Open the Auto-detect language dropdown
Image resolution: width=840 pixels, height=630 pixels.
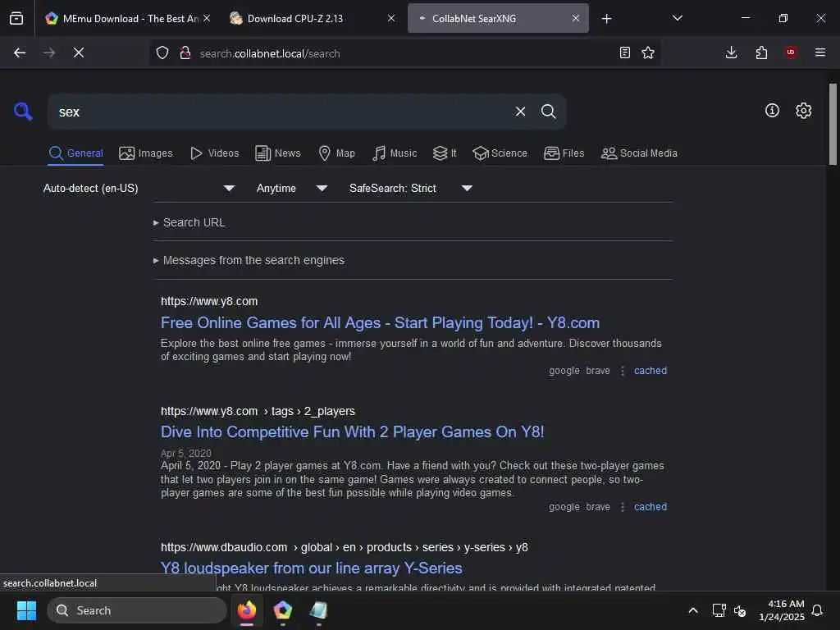(139, 188)
